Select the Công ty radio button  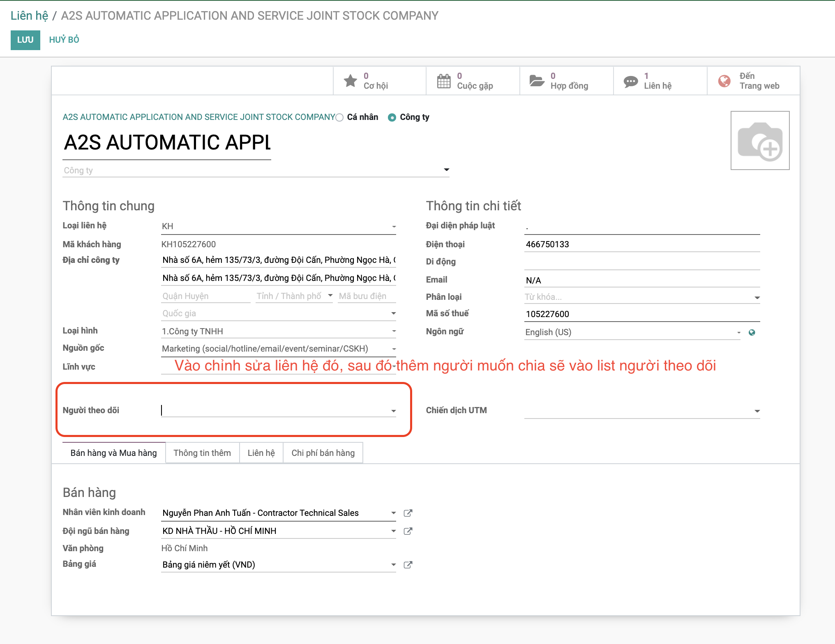click(392, 117)
